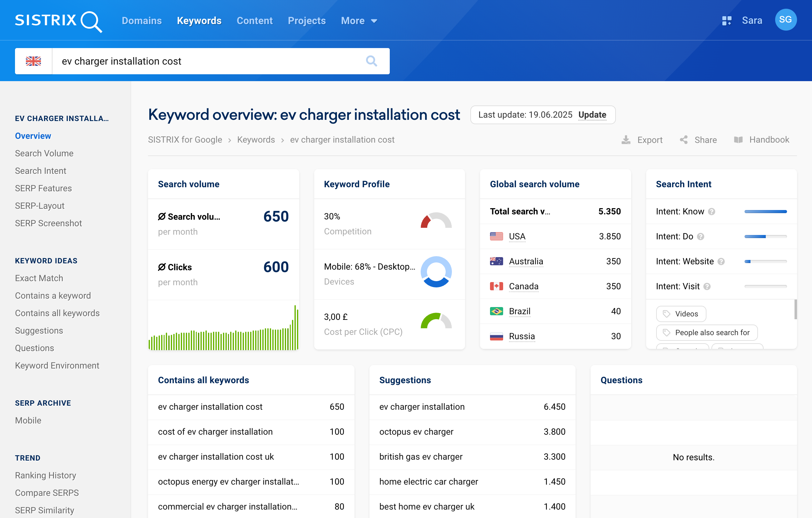
Task: Select the Keywords item in the top navigation
Action: coord(199,21)
